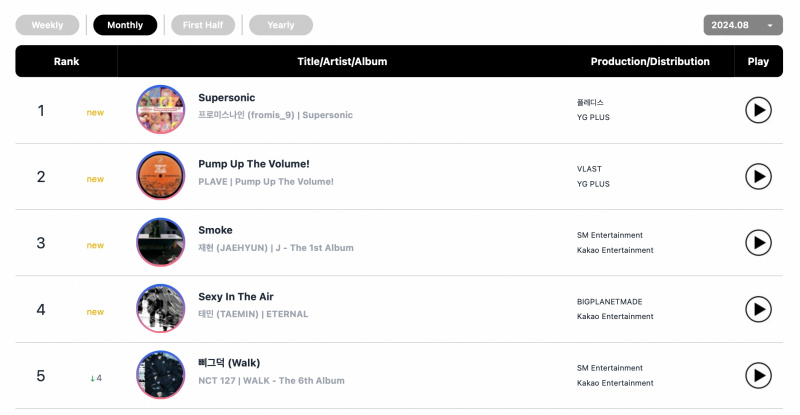This screenshot has width=800, height=415.
Task: Open the J - The 1st Album cover
Action: coord(161,242)
